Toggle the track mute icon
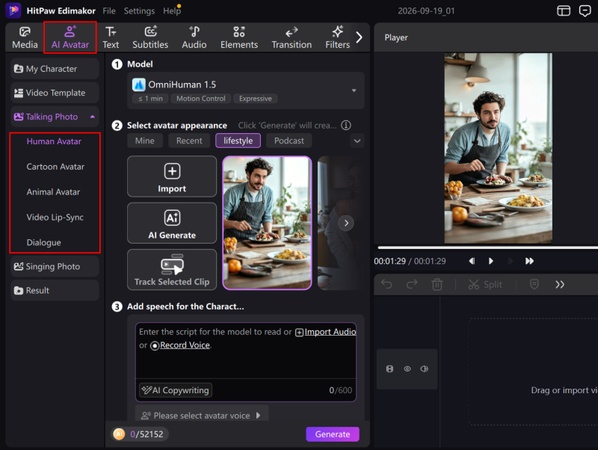The width and height of the screenshot is (598, 450). tap(424, 369)
